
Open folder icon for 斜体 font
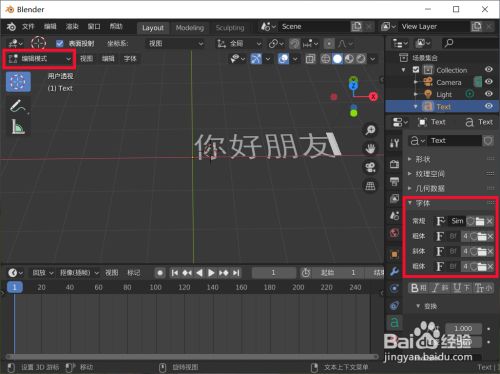tap(482, 251)
